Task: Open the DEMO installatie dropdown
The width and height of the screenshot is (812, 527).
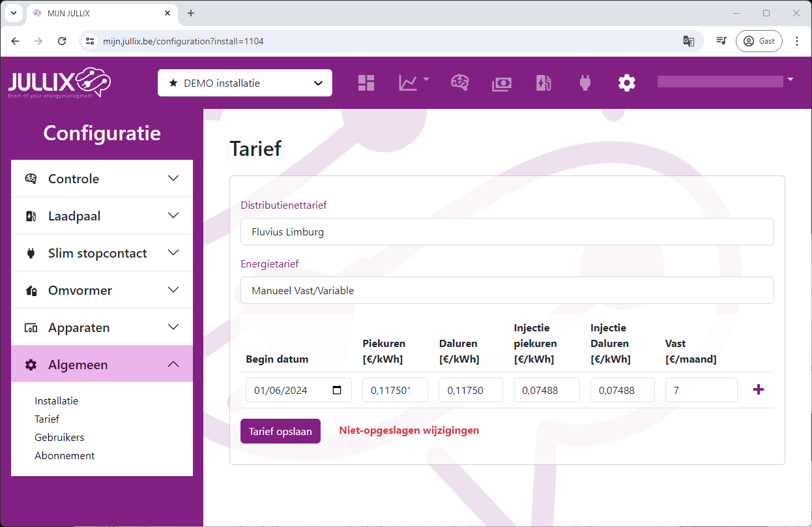Action: coord(245,83)
